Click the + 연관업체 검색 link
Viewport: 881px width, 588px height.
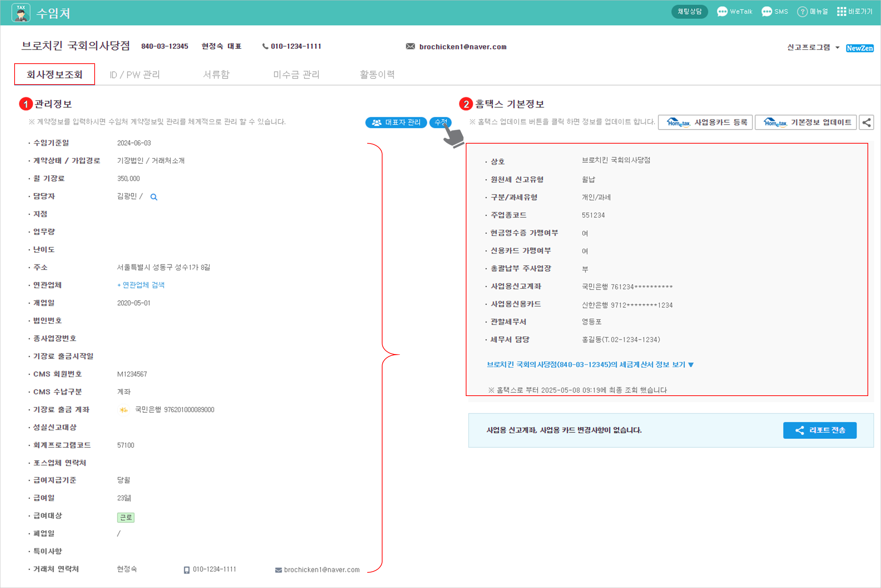tap(141, 285)
